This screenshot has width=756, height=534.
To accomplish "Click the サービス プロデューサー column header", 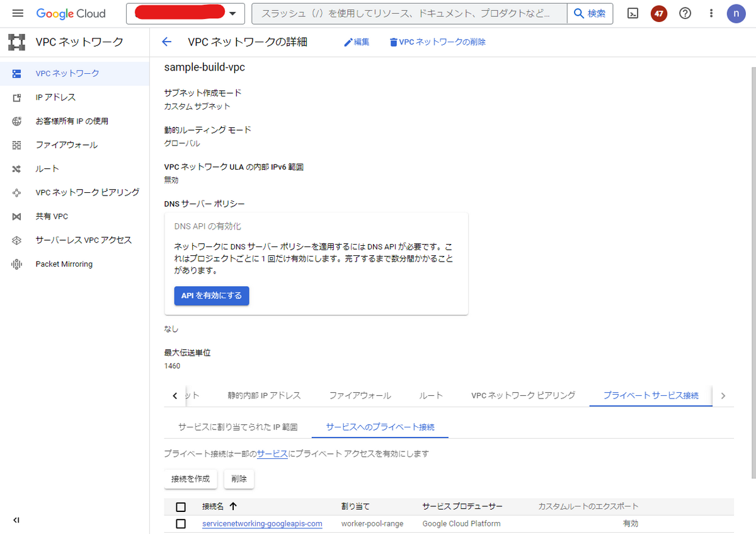I will [462, 506].
